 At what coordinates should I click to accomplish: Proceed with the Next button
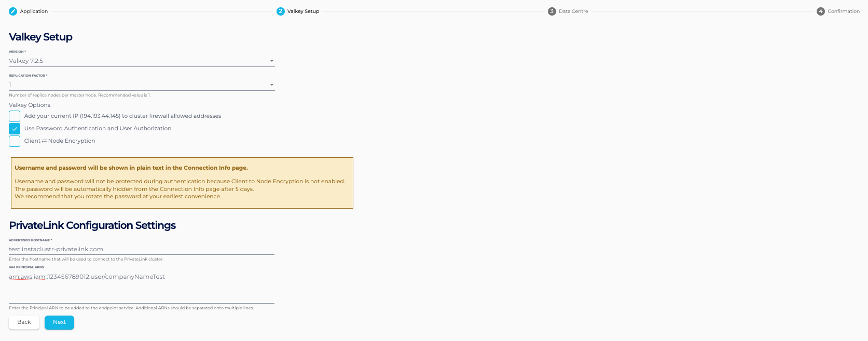(x=59, y=322)
